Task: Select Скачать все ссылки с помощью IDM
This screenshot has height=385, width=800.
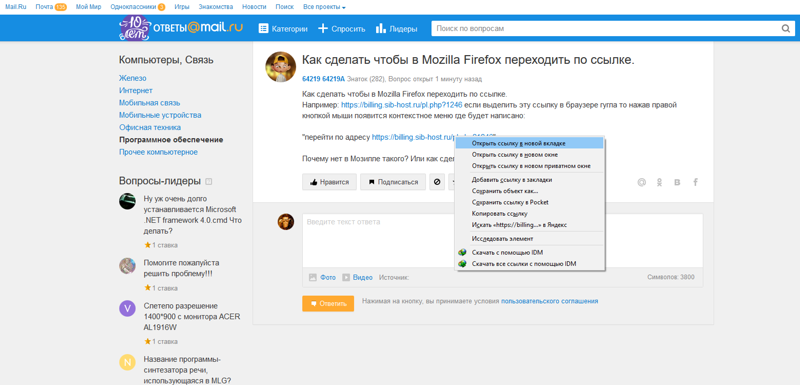Action: click(529, 264)
